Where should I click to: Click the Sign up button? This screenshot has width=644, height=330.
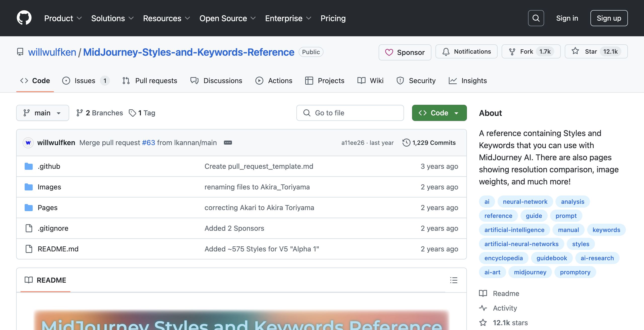pyautogui.click(x=609, y=18)
